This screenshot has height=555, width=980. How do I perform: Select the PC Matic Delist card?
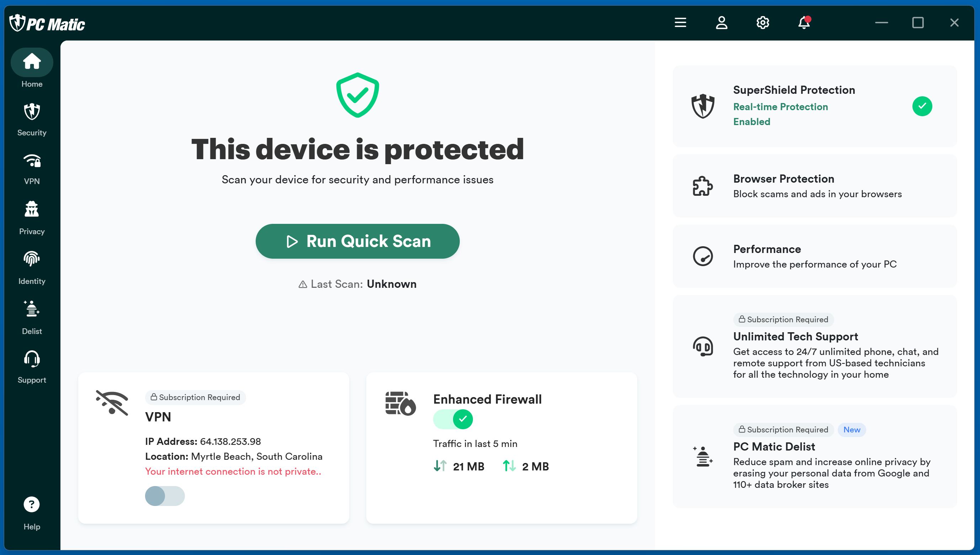point(814,456)
